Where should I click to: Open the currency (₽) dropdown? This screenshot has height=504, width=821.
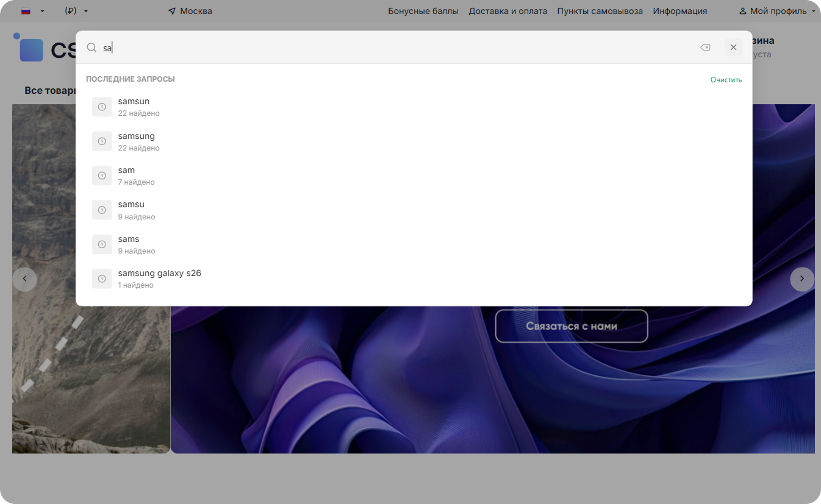(x=76, y=11)
